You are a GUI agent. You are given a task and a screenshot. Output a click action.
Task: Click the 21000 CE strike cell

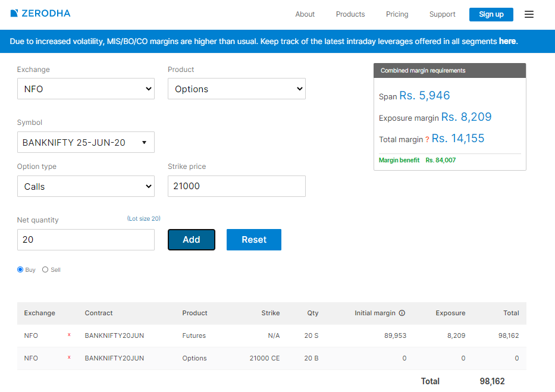[x=264, y=358]
